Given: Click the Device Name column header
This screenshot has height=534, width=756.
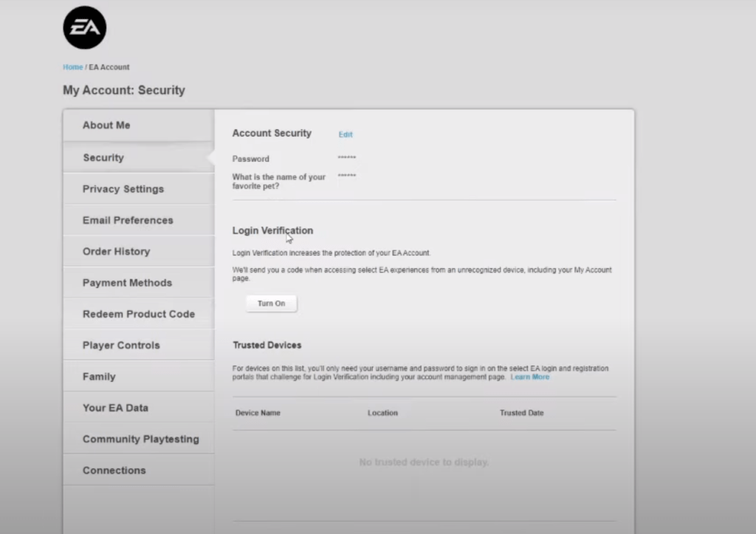Looking at the screenshot, I should (258, 413).
